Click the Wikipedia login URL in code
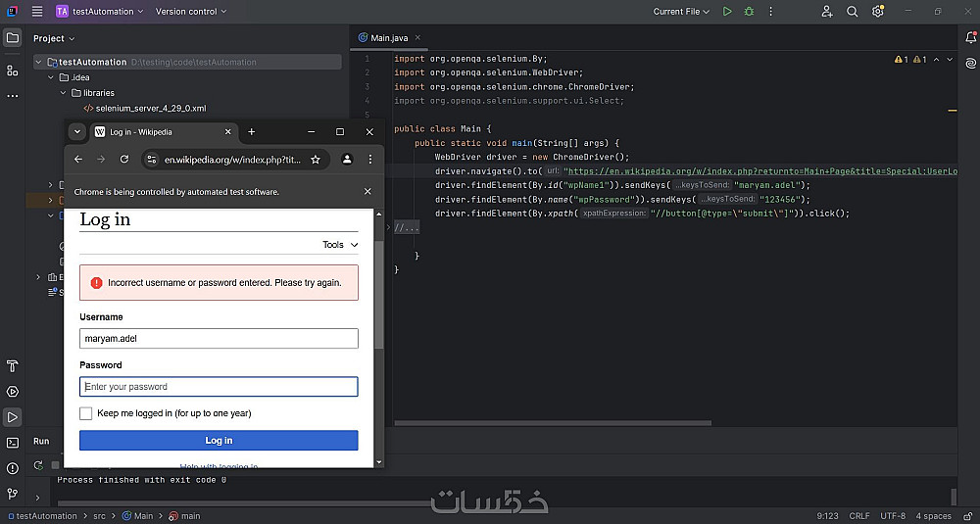The image size is (980, 524). (x=760, y=171)
